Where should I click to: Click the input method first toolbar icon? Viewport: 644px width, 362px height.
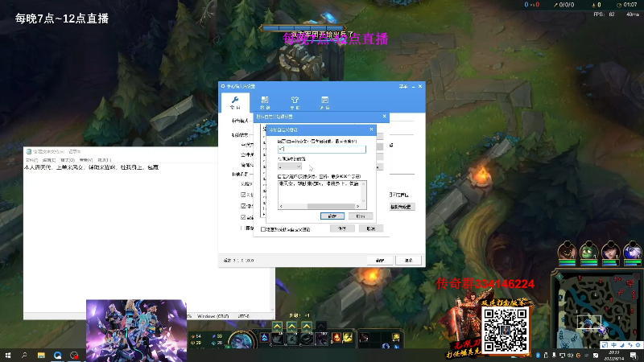605,345
